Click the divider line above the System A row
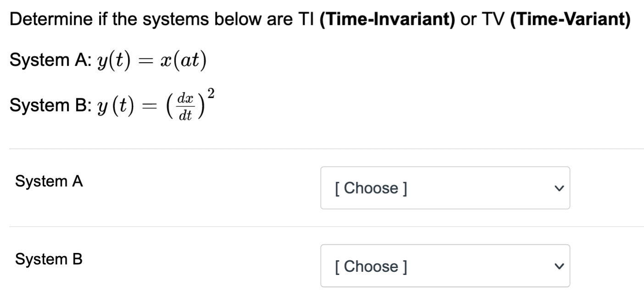 [321, 148]
